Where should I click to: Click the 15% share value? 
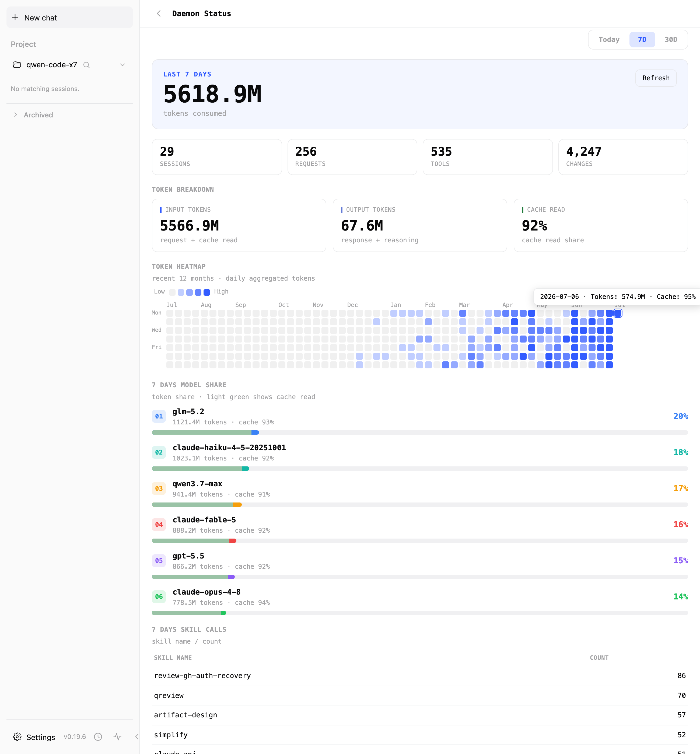tap(681, 560)
